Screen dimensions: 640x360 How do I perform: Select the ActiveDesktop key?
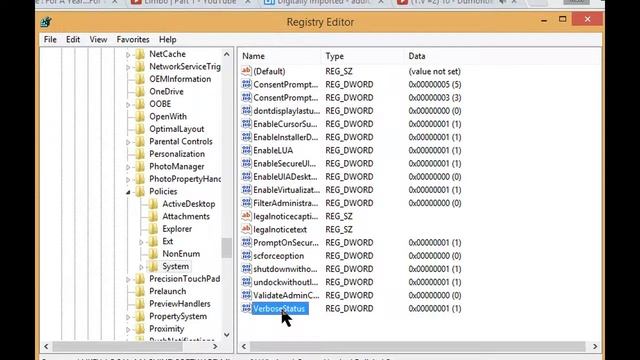tap(189, 204)
